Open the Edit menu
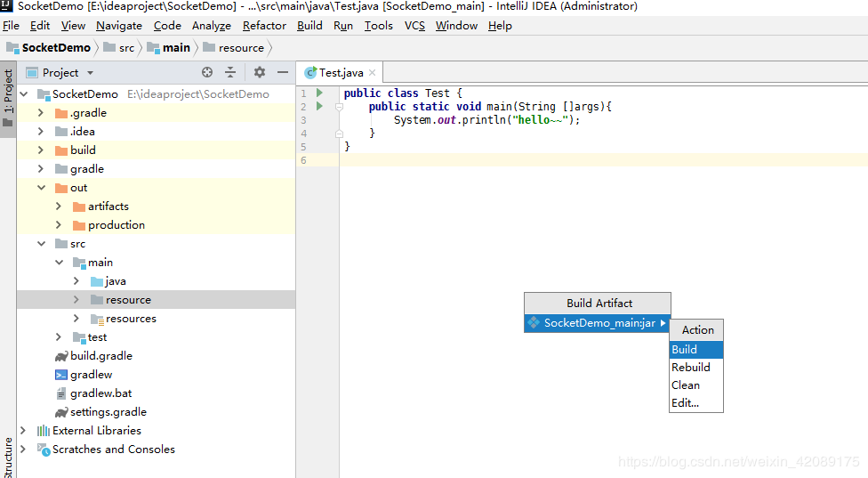This screenshot has height=478, width=868. pyautogui.click(x=40, y=26)
